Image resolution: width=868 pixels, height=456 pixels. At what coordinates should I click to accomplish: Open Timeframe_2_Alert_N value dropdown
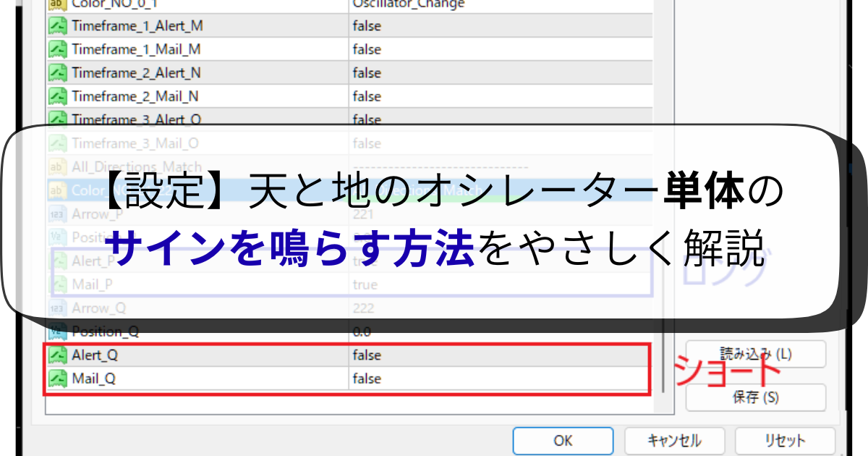[499, 73]
